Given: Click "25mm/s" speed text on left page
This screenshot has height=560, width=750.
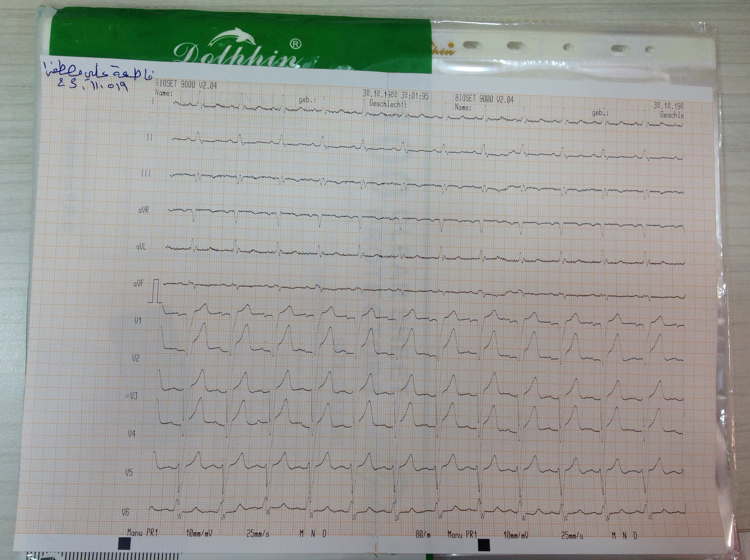Looking at the screenshot, I should coord(258,534).
